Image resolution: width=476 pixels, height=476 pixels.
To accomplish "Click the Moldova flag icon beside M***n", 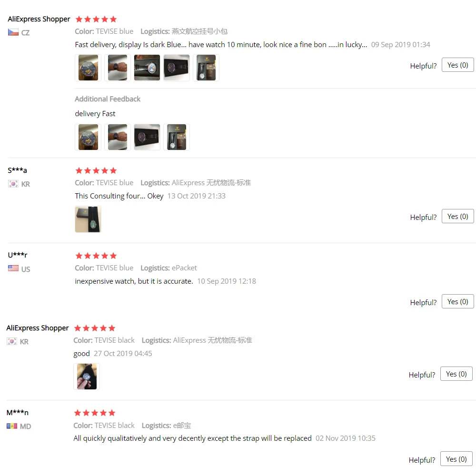I will coord(12,426).
